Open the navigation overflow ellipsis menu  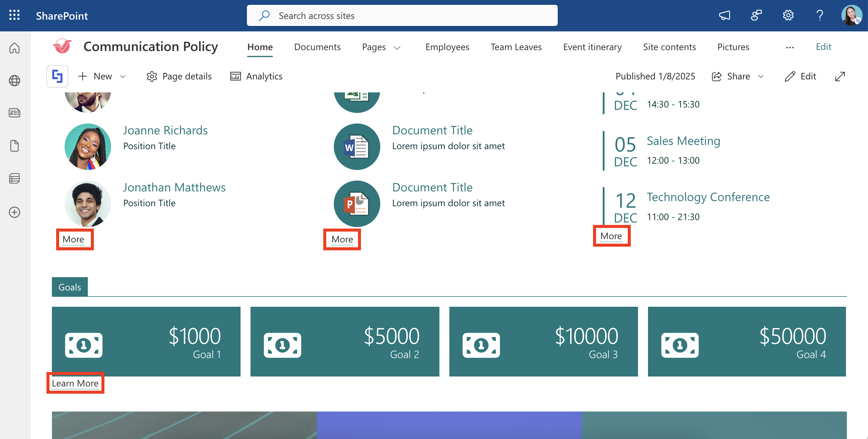(790, 47)
